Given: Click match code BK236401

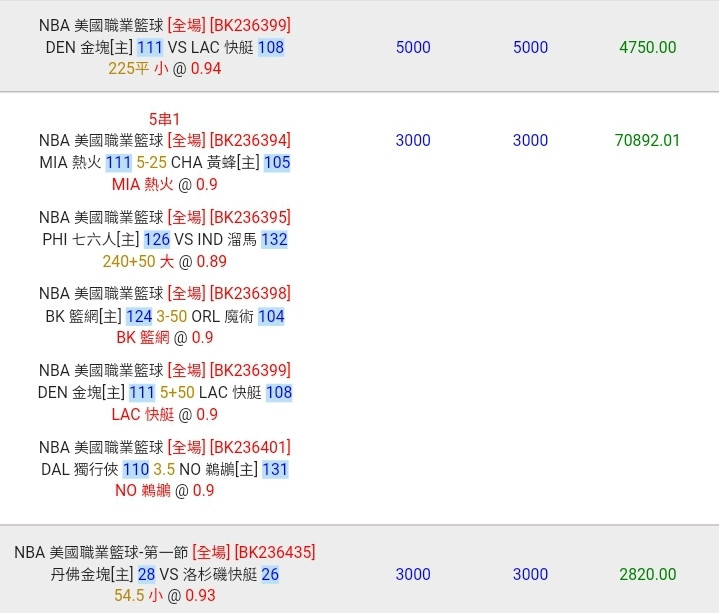Looking at the screenshot, I should (x=250, y=447).
